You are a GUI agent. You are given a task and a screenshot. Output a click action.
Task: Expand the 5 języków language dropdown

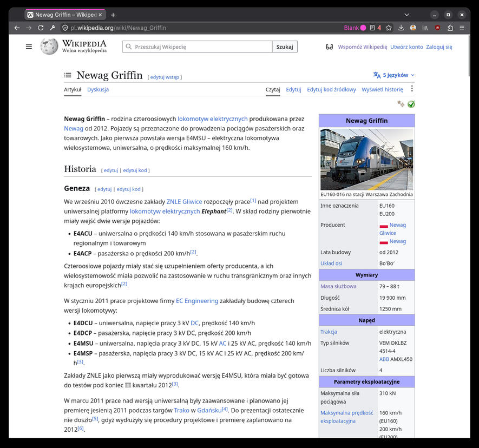tap(394, 75)
